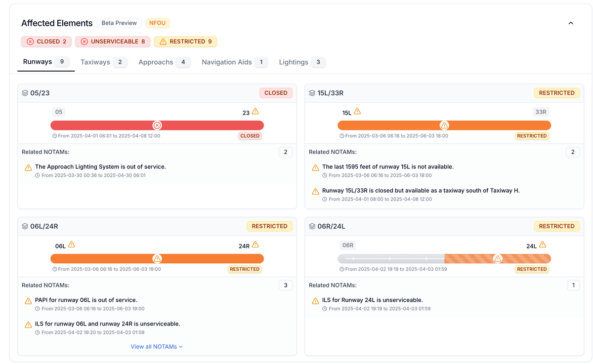Click the warning marker on the 15L/33R bar
The width and height of the screenshot is (593, 364).
[444, 125]
